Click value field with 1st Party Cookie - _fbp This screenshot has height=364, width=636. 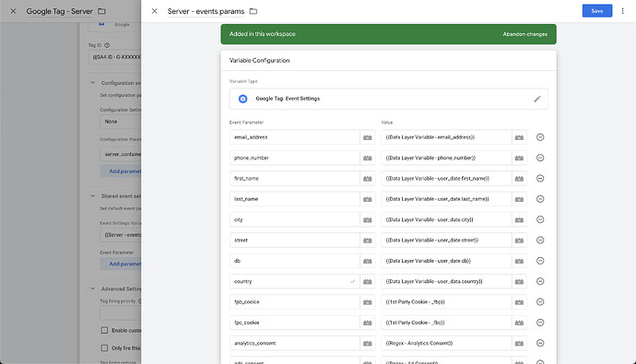(446, 302)
